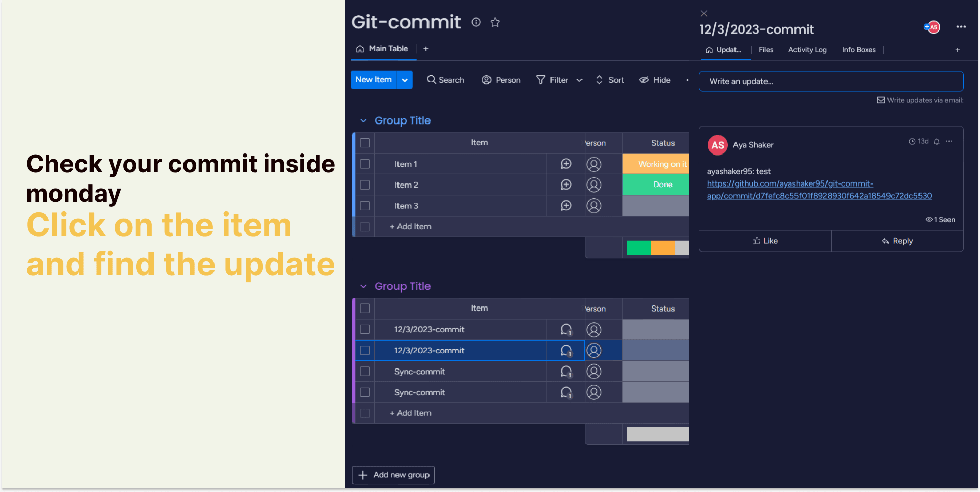The width and height of the screenshot is (980, 492).
Task: Click Working on it status for Item 1
Action: 656,164
